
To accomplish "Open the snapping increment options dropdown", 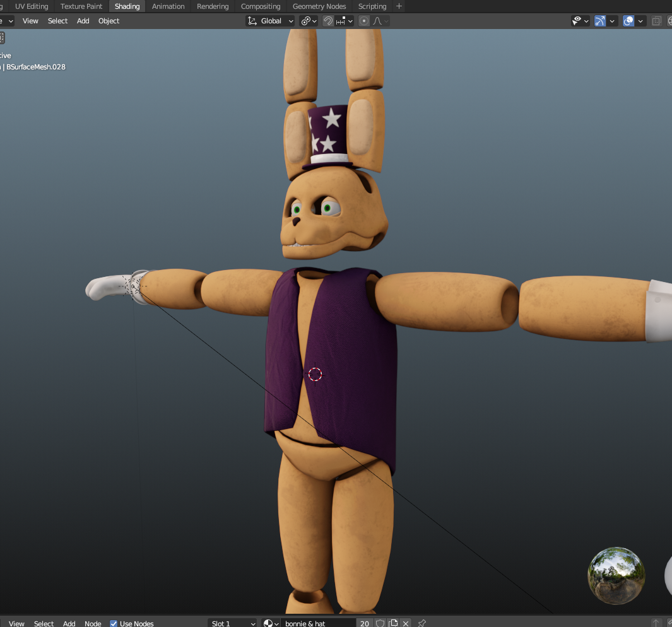I will (x=344, y=21).
